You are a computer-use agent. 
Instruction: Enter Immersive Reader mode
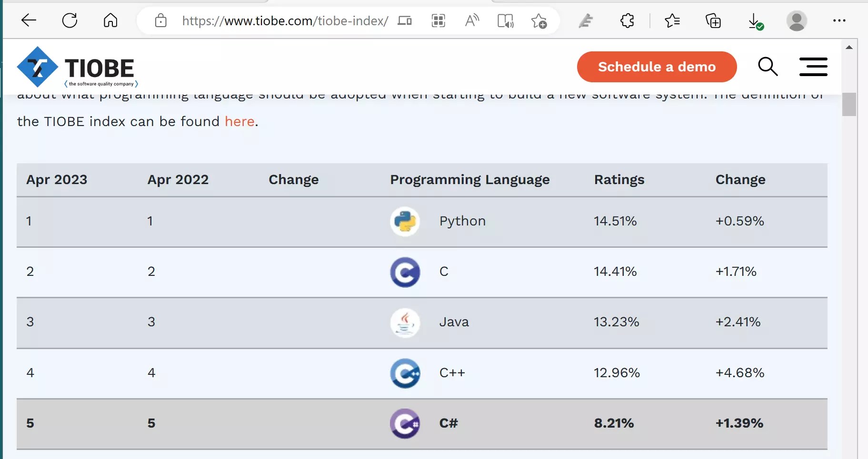[505, 20]
